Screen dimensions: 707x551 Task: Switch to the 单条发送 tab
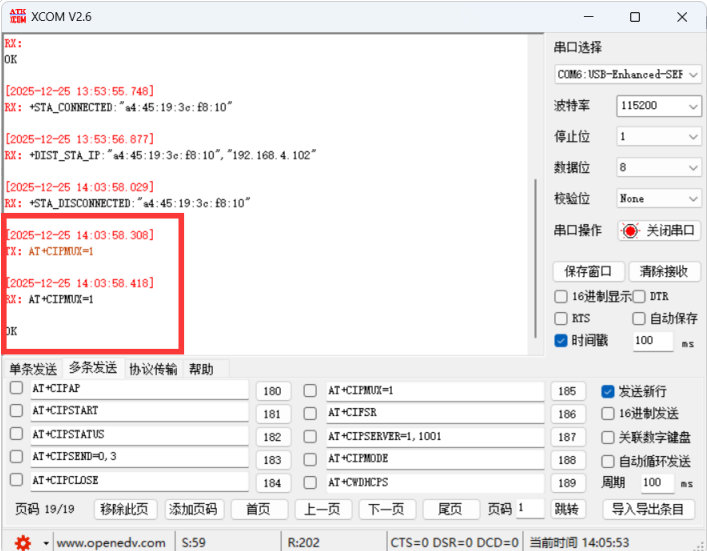pyautogui.click(x=33, y=369)
